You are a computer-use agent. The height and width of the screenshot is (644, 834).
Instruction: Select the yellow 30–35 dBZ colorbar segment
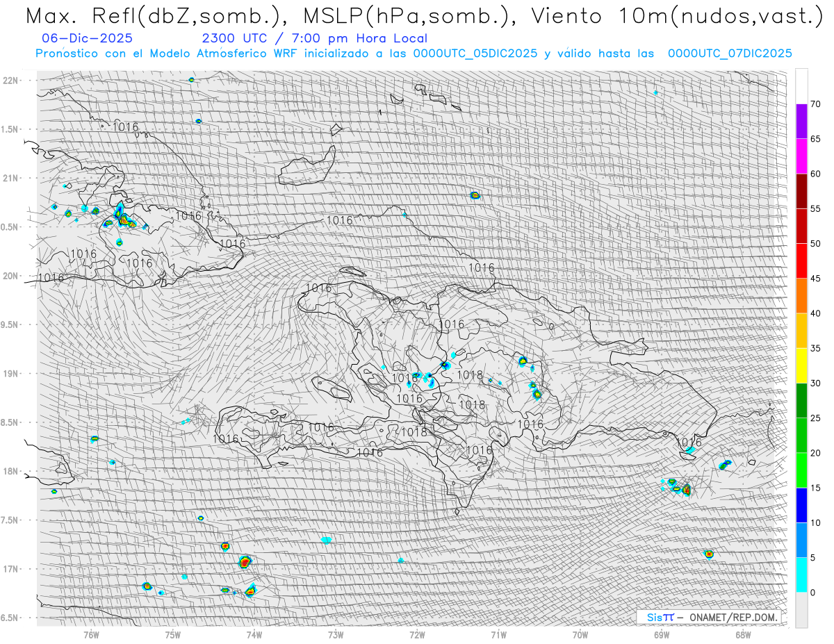click(x=801, y=365)
